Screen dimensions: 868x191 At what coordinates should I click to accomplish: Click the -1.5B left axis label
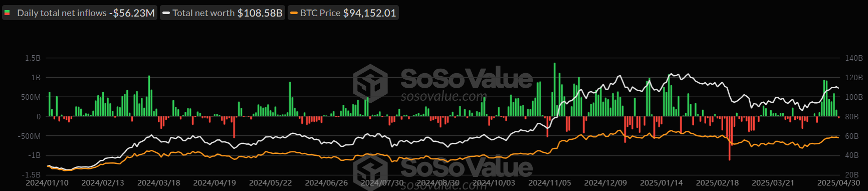click(31, 175)
